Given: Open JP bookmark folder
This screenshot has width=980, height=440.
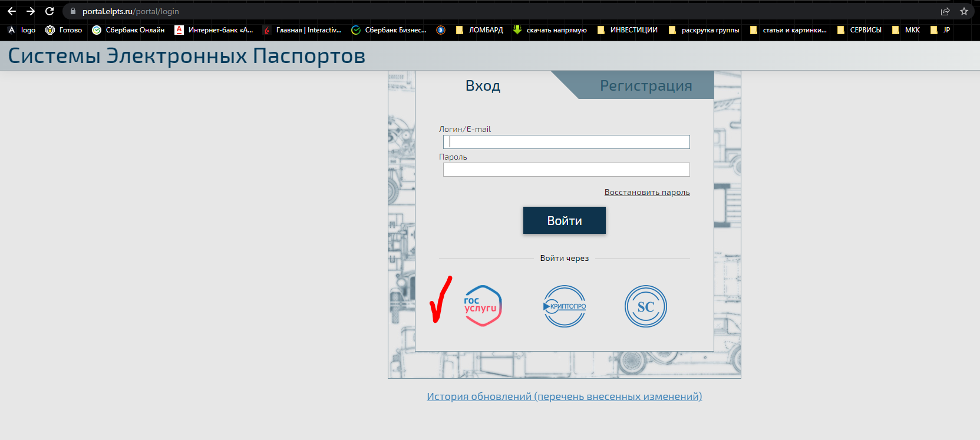Looking at the screenshot, I should click(940, 30).
